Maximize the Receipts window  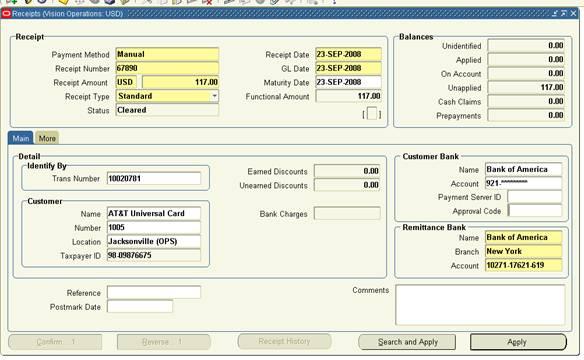pos(564,14)
